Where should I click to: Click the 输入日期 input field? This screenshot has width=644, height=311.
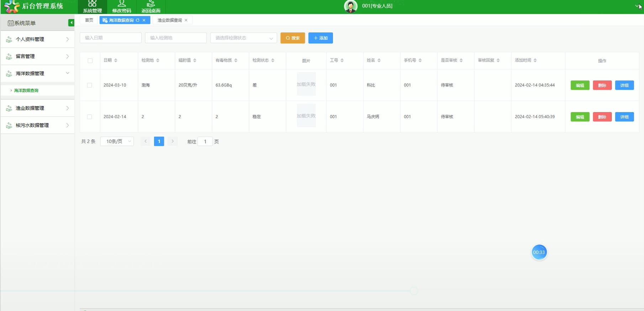point(111,38)
